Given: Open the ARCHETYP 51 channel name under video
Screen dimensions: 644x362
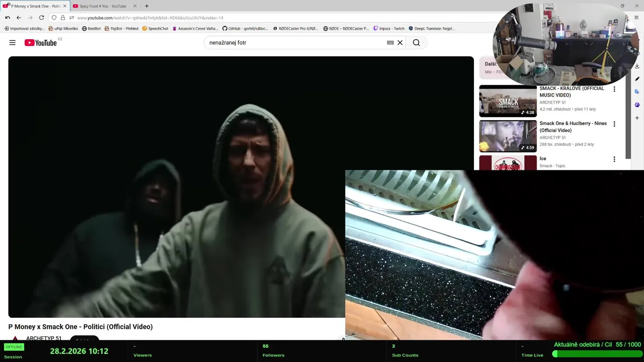Looking at the screenshot, I should [44, 338].
